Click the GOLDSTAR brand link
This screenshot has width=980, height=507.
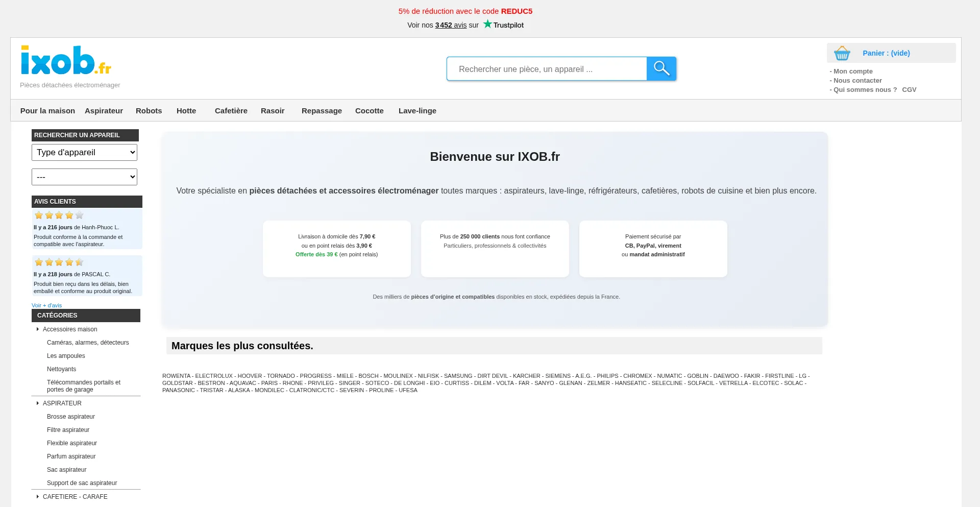click(x=178, y=383)
